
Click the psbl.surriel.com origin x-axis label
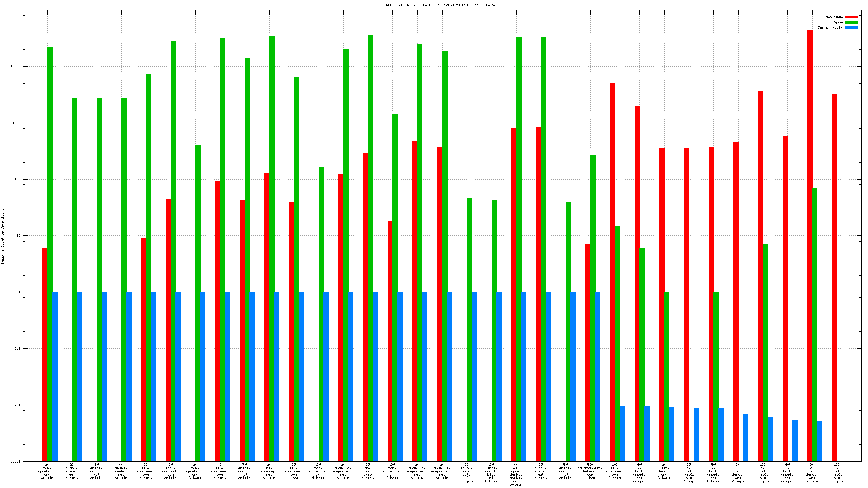click(x=171, y=471)
